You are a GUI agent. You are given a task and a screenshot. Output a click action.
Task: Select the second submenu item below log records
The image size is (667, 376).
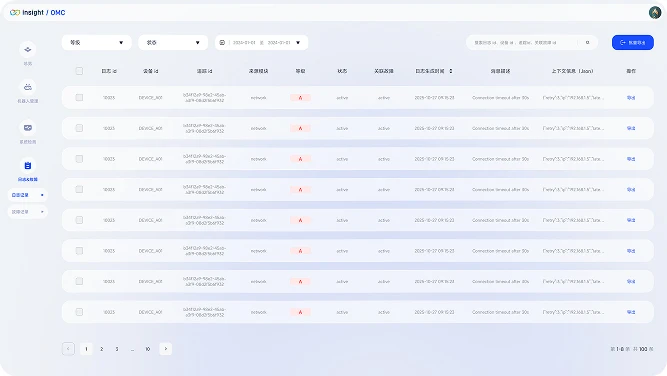(x=28, y=212)
